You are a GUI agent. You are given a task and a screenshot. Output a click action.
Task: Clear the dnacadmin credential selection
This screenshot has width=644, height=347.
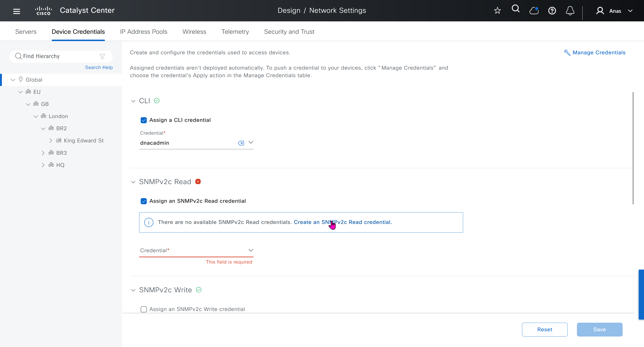pos(241,143)
